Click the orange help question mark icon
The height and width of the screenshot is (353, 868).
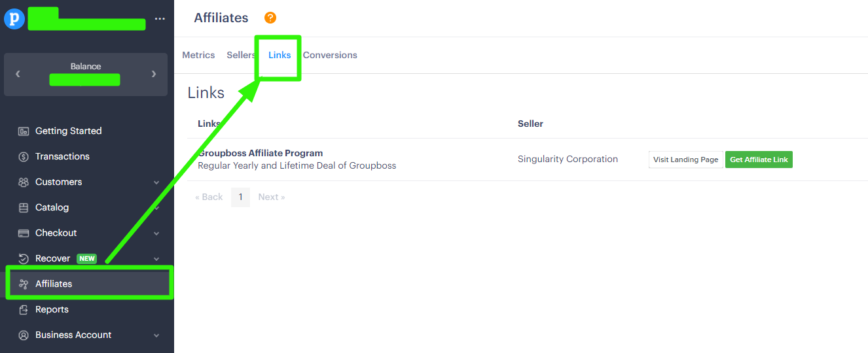(x=270, y=18)
